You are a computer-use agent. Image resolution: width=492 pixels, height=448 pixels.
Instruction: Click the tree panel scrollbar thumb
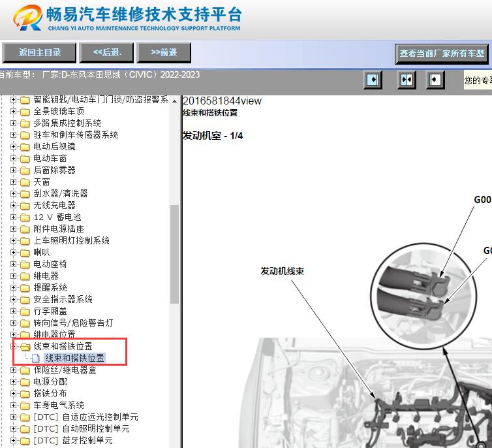click(x=174, y=254)
